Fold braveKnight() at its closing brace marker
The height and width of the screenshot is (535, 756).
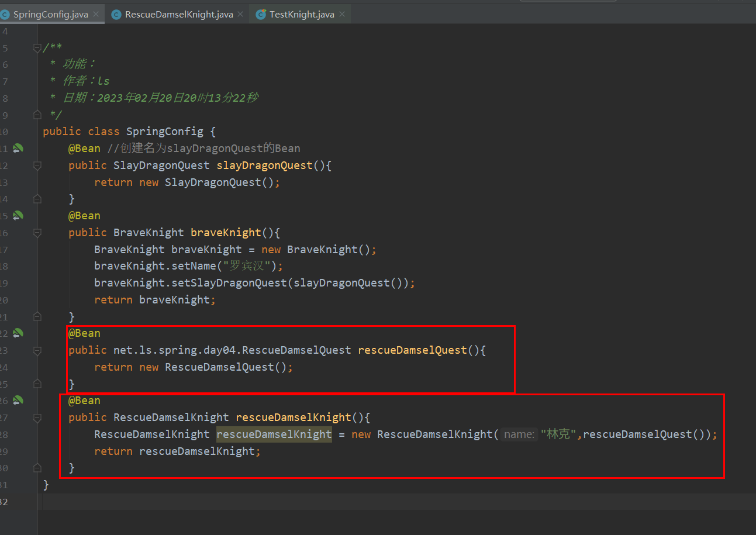37,317
